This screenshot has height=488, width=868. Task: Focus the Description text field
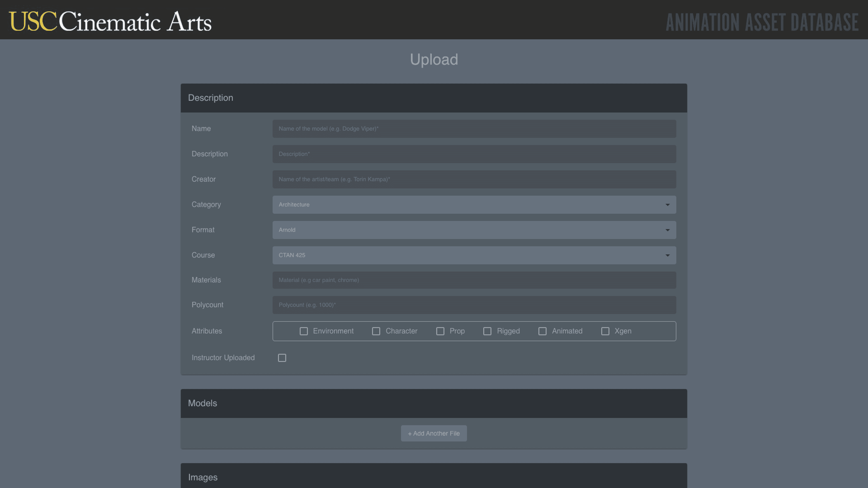pyautogui.click(x=474, y=154)
